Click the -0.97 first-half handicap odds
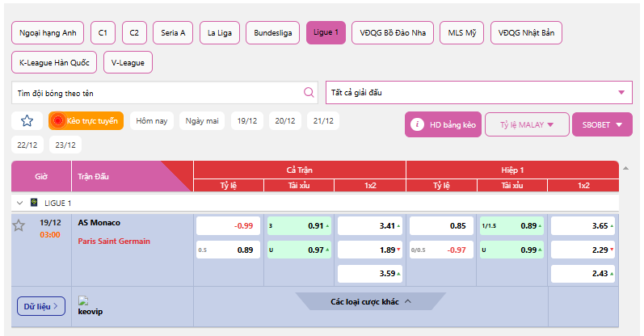 tap(441, 250)
